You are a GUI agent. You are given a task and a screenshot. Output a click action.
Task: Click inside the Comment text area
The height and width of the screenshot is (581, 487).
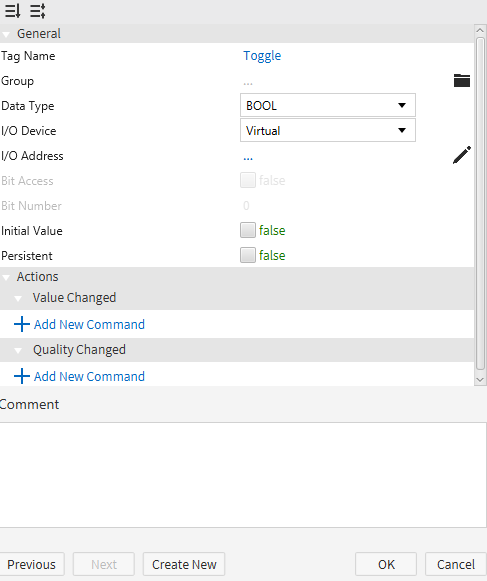[x=243, y=475]
